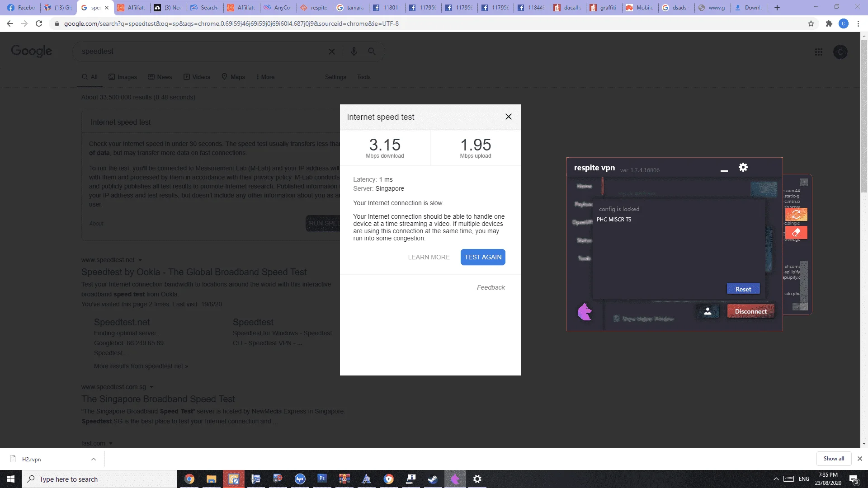Reload the Google search page
The image size is (868, 488).
(x=39, y=23)
